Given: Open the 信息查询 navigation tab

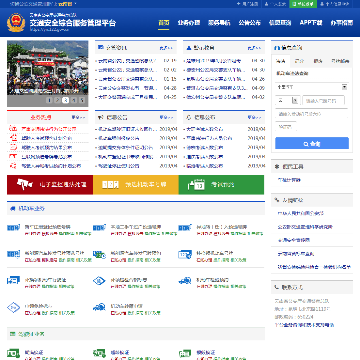Looking at the screenshot, I should click(280, 23).
